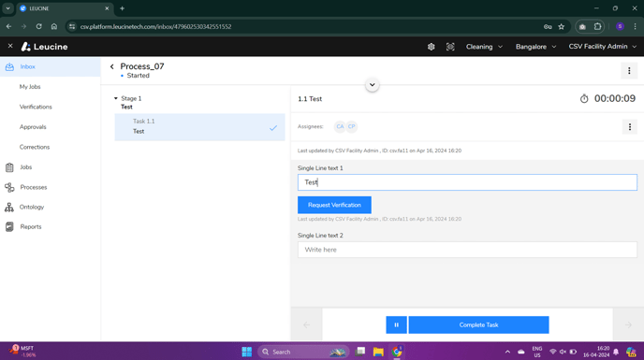The image size is (644, 360).
Task: Open the Cleaning use-case dropdown
Action: pos(484,47)
